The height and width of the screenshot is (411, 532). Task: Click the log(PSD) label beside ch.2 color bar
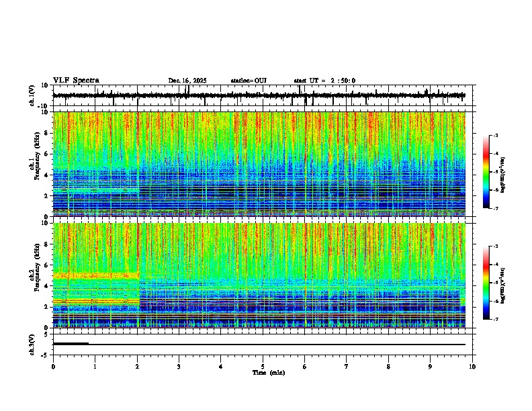[x=503, y=286]
